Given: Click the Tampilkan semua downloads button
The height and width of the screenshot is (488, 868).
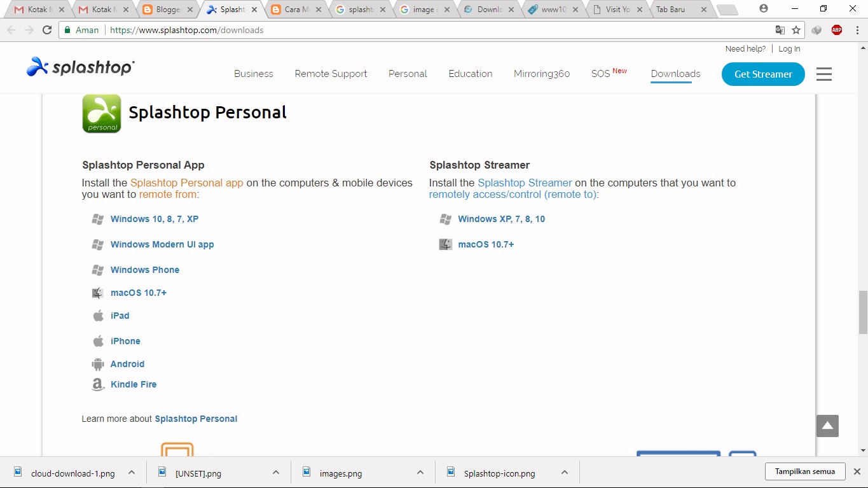Looking at the screenshot, I should [804, 471].
